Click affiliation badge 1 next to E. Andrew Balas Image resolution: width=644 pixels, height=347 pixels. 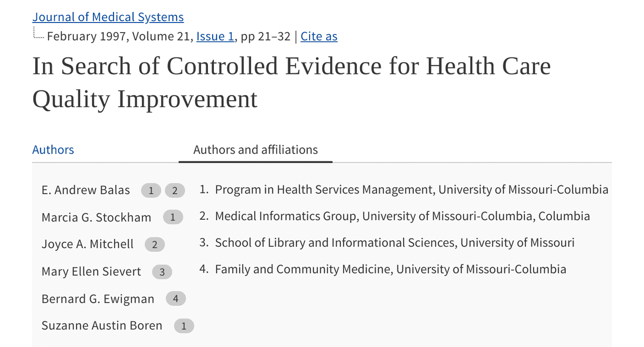tap(151, 190)
